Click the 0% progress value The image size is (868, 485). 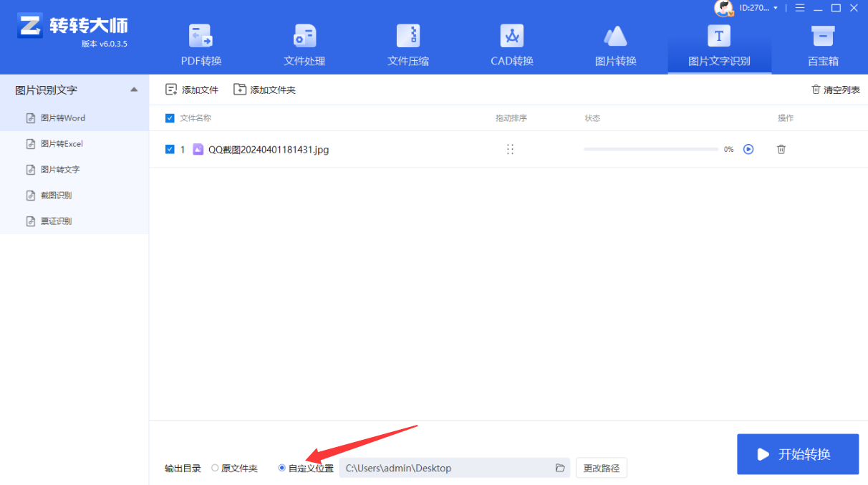click(x=728, y=150)
